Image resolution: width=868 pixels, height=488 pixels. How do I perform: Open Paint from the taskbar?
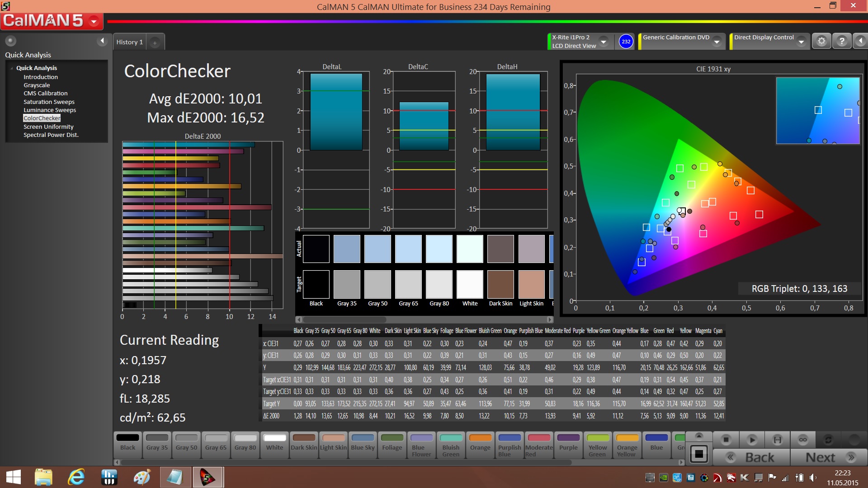(x=142, y=477)
